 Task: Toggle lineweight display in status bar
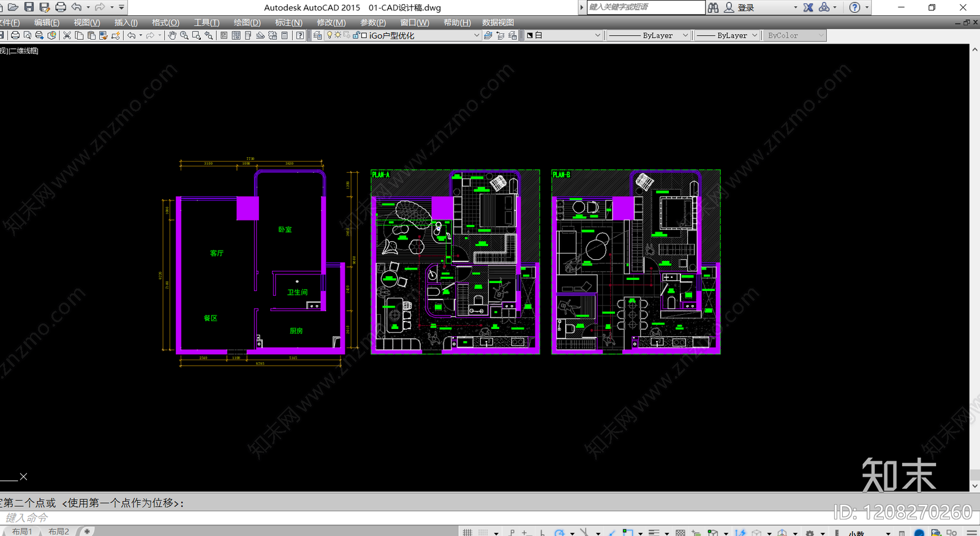click(x=654, y=532)
